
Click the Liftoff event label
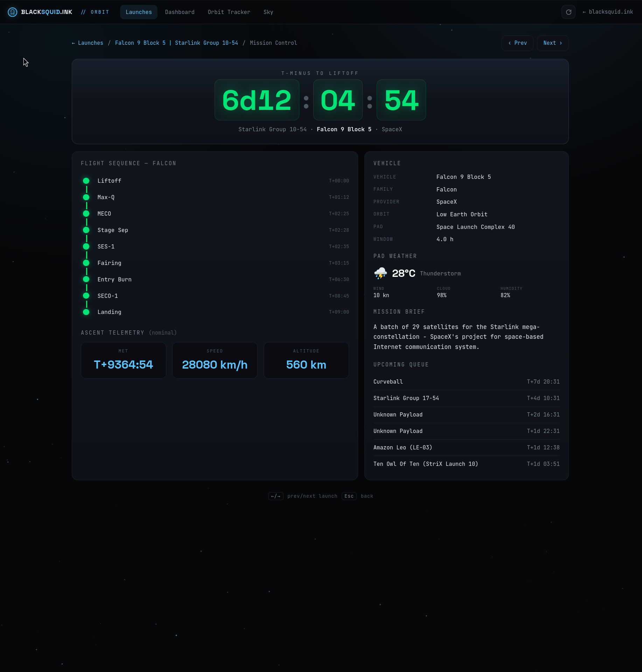click(x=109, y=181)
